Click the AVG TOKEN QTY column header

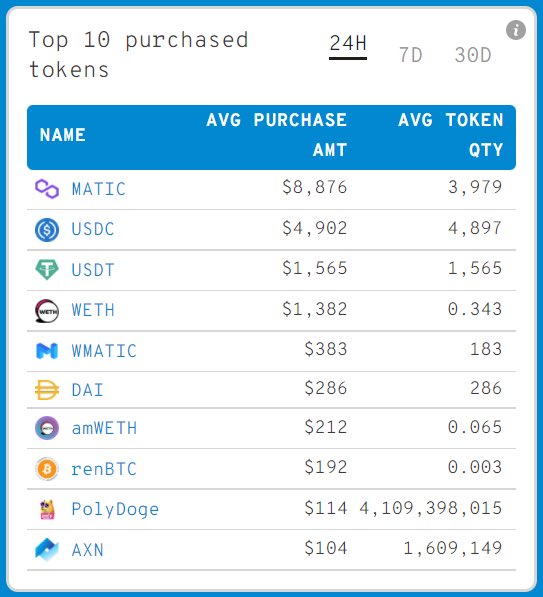(450, 135)
